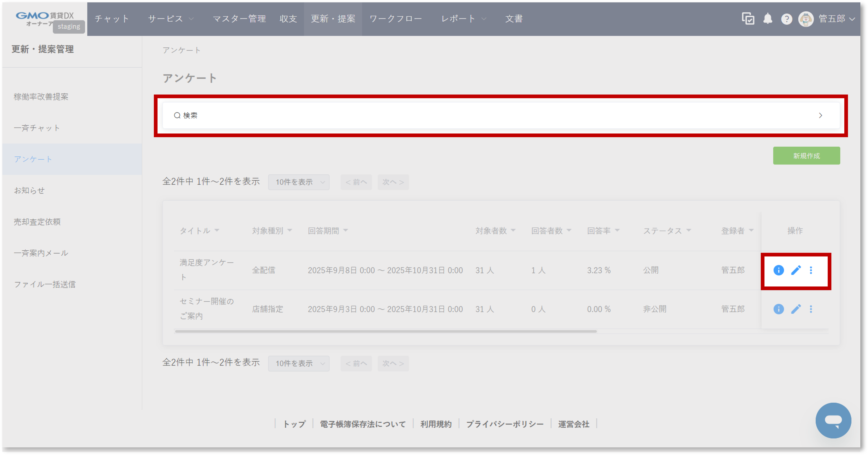Open the three-dot menu for 満足度アンケート
868x455 pixels.
[x=811, y=270]
